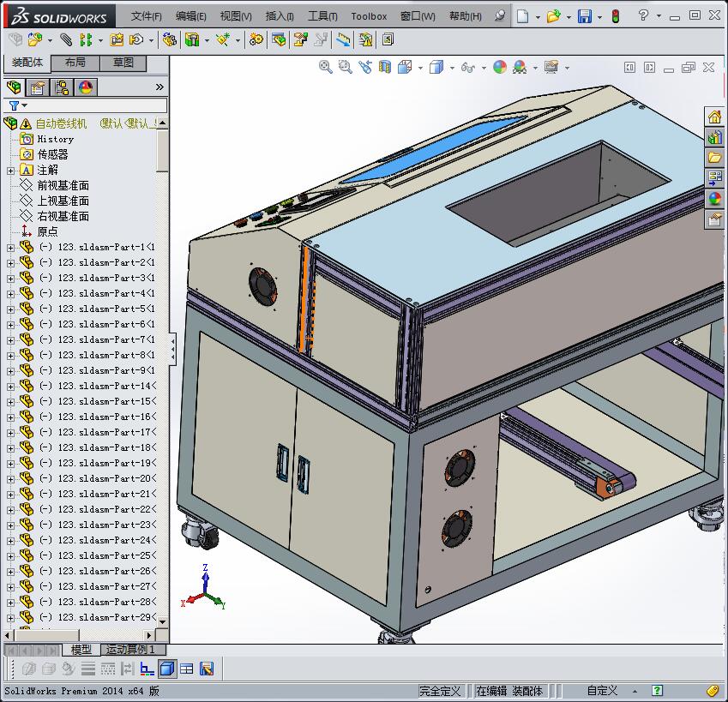Switch to the 草图 tab
Image resolution: width=728 pixels, height=702 pixels.
coord(123,63)
